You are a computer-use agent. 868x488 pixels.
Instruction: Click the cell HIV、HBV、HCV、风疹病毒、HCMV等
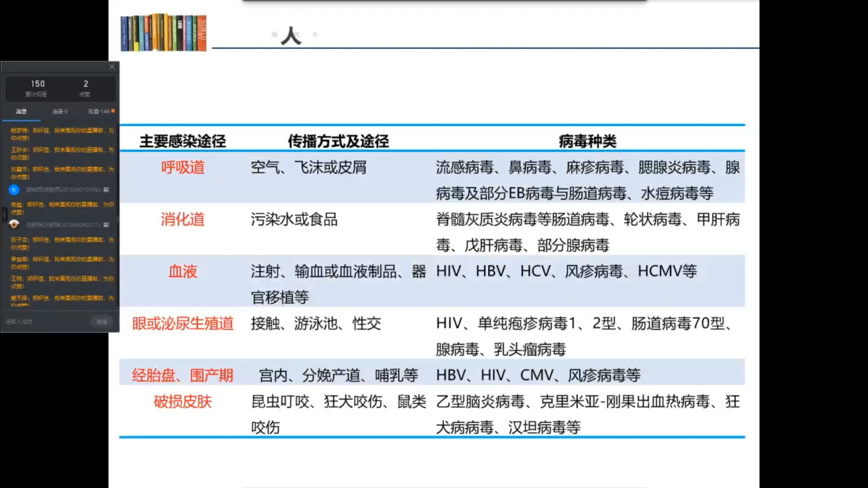566,272
